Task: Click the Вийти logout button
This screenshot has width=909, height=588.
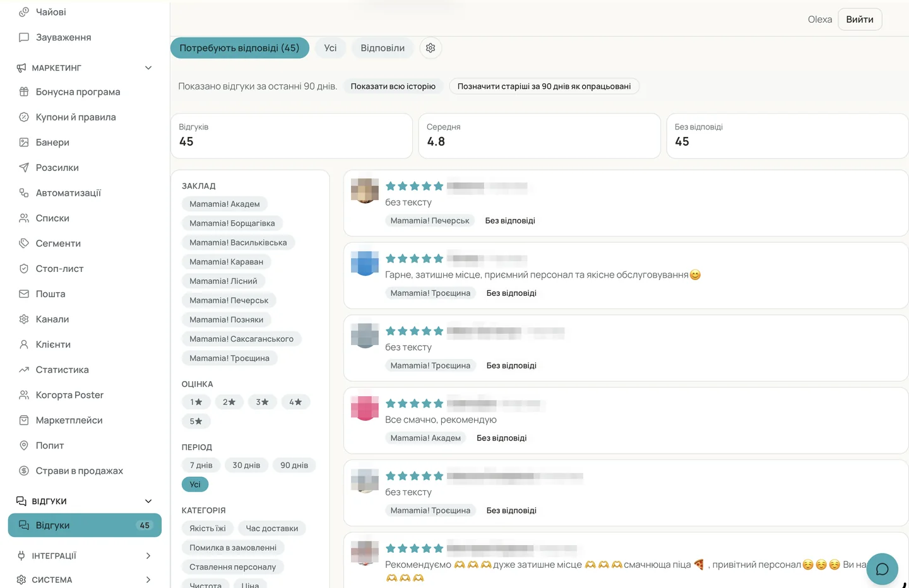Action: (860, 19)
